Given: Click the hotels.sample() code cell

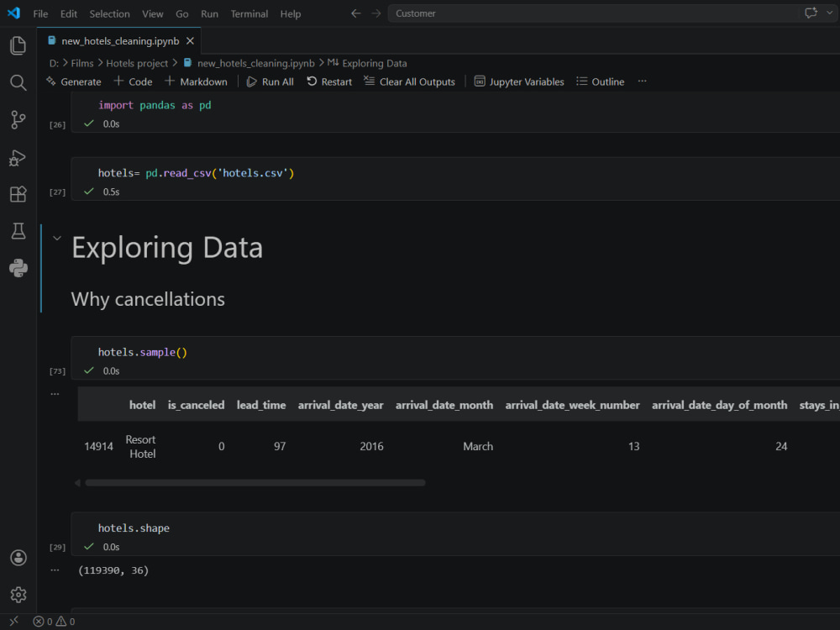Looking at the screenshot, I should 455,359.
